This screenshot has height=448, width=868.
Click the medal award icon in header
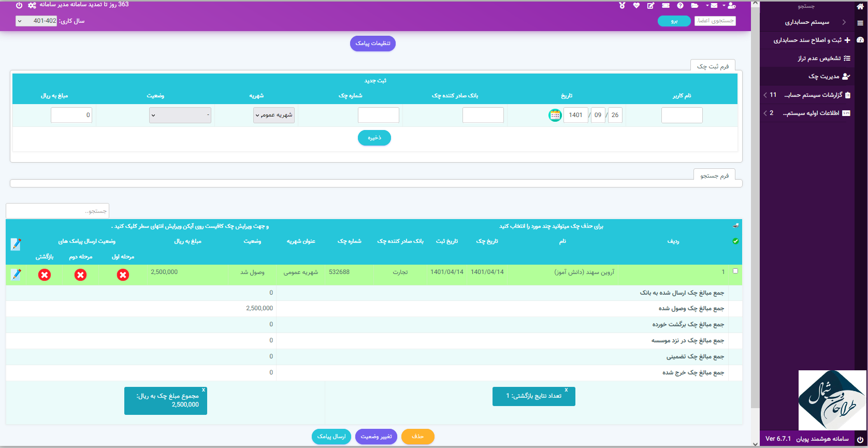(x=622, y=5)
